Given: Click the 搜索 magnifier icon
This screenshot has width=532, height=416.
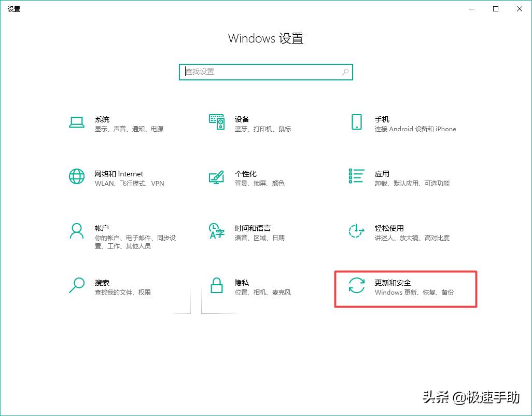Looking at the screenshot, I should pos(77,287).
